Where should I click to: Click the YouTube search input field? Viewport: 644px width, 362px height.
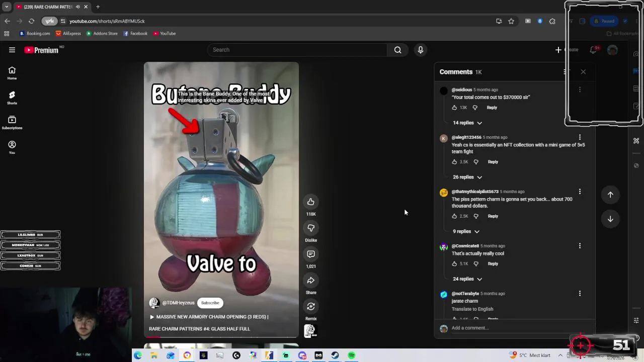click(297, 50)
